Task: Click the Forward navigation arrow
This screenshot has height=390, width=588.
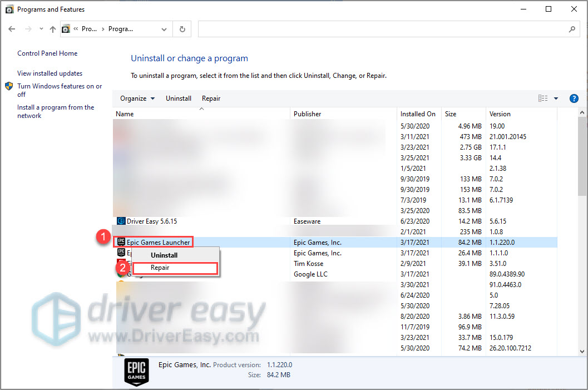Action: 28,29
